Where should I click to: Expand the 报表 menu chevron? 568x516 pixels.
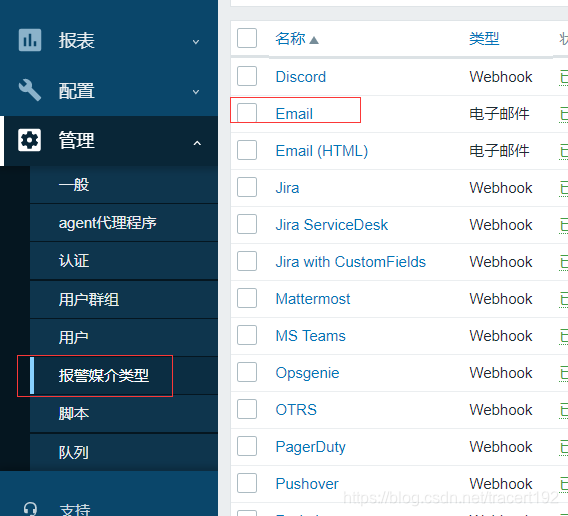[x=196, y=42]
